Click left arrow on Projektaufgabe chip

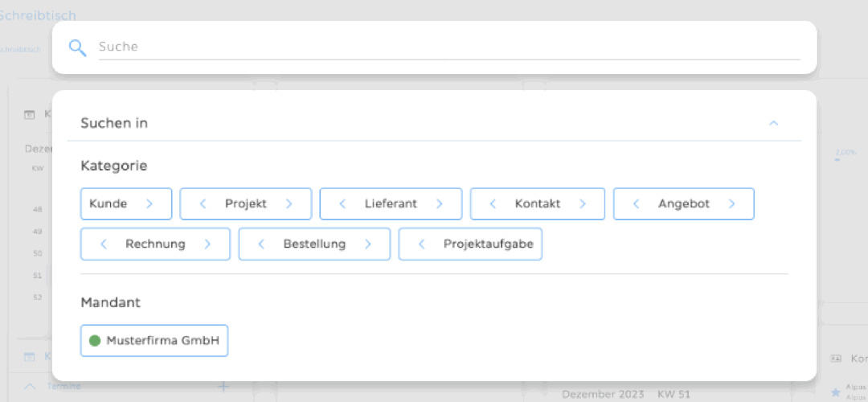click(x=421, y=244)
